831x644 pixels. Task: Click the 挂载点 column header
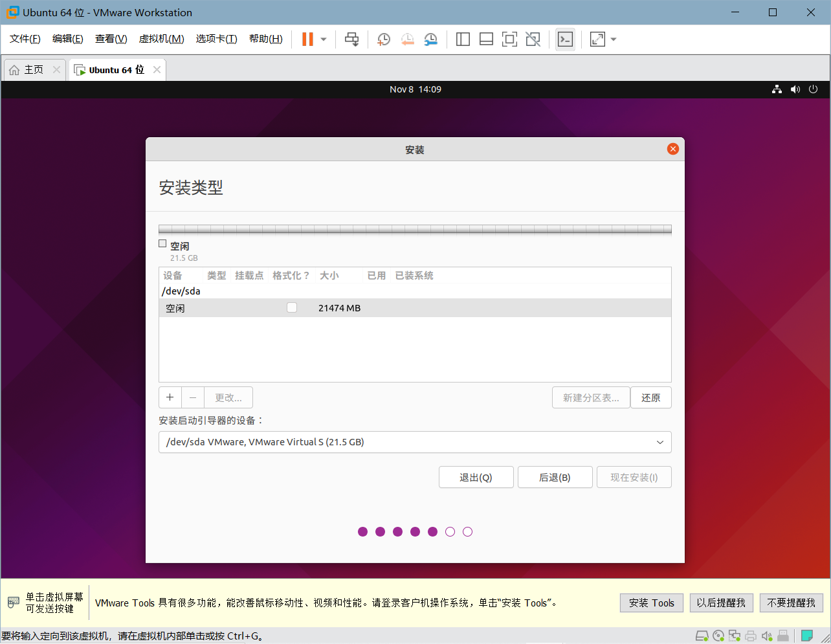click(249, 276)
